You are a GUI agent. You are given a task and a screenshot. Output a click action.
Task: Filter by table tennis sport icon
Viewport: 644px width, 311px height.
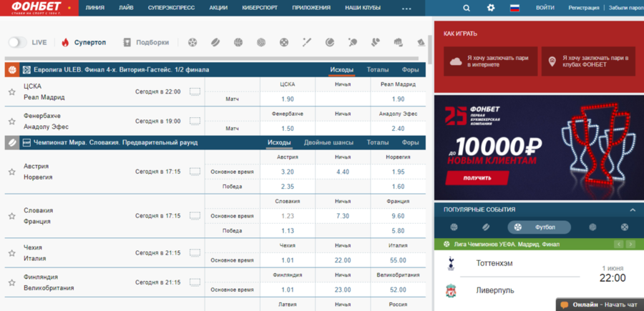click(x=352, y=42)
